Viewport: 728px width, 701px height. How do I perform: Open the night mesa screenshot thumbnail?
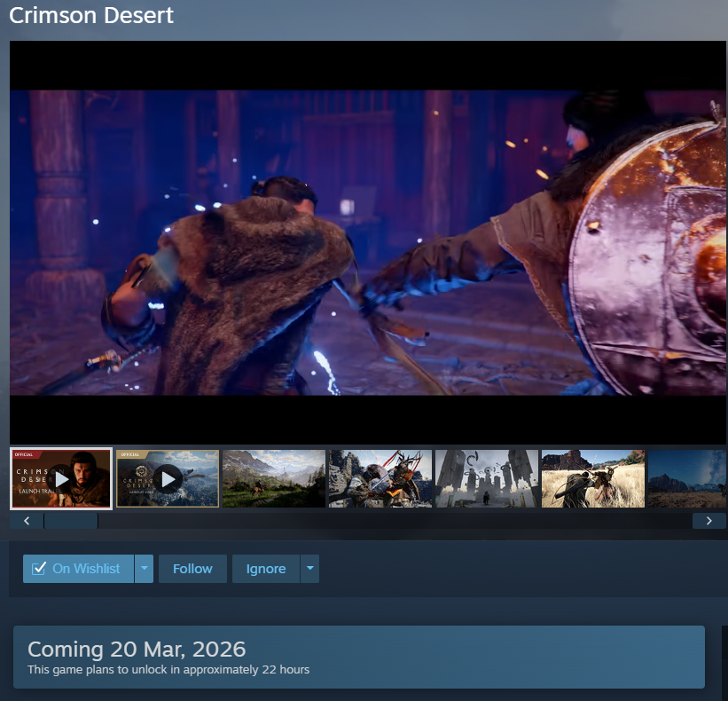click(686, 478)
